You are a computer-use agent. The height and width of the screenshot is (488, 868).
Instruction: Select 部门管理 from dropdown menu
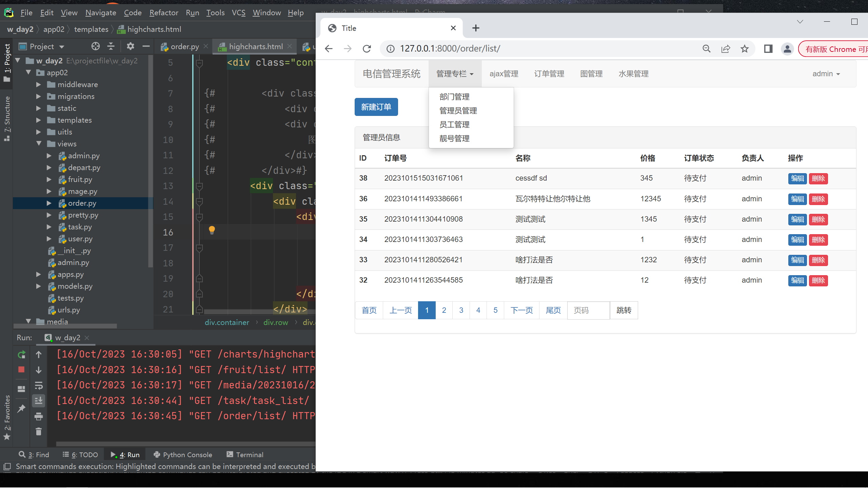(454, 97)
